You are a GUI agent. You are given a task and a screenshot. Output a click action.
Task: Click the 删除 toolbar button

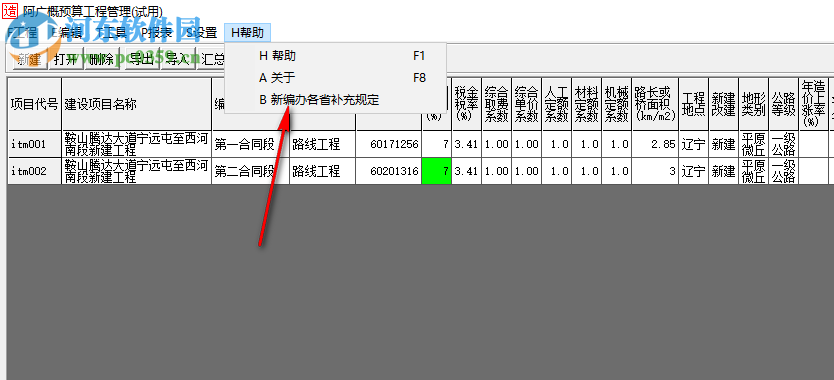click(x=102, y=59)
